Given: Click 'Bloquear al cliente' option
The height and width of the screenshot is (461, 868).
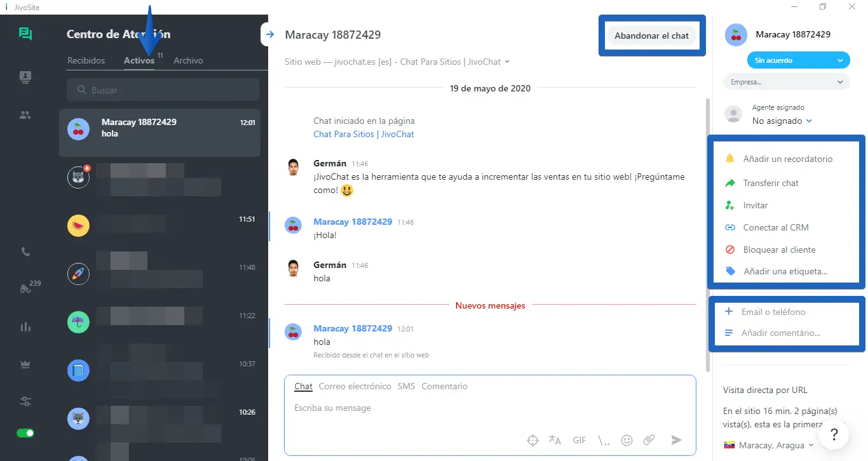Looking at the screenshot, I should [x=779, y=250].
